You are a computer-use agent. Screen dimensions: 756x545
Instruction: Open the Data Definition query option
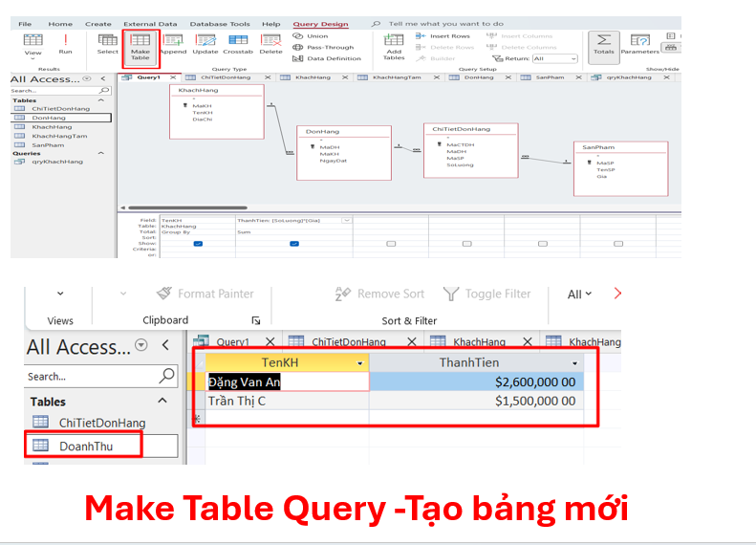point(327,58)
